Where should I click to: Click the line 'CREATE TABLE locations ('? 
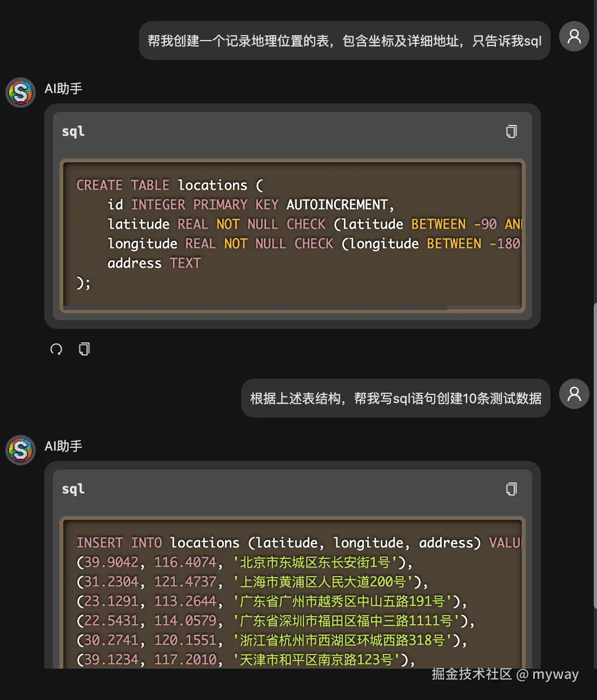click(170, 185)
